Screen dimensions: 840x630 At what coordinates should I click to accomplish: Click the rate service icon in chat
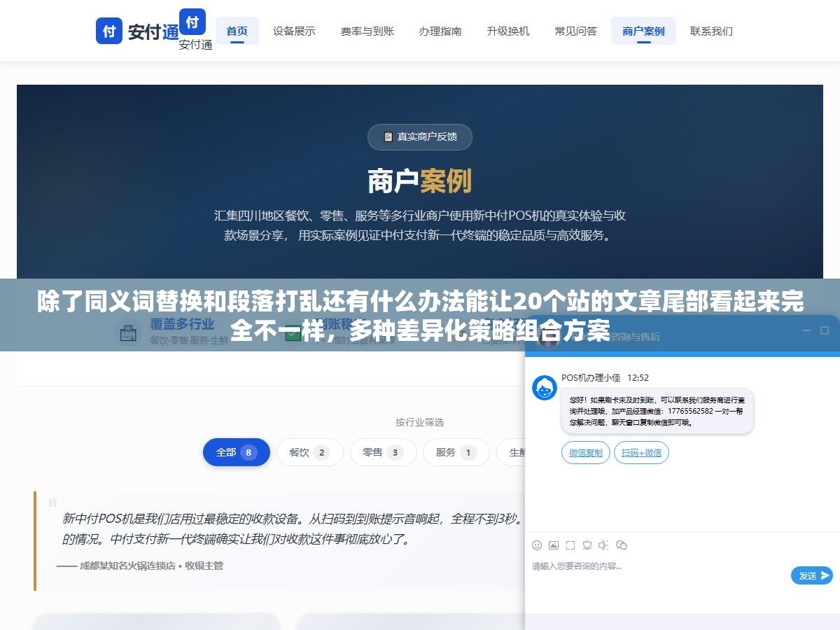tap(587, 545)
